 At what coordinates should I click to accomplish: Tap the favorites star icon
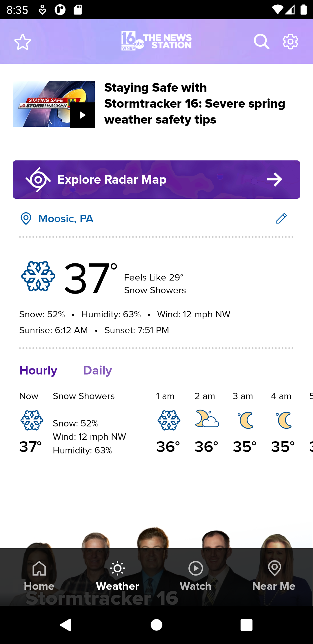pyautogui.click(x=23, y=42)
